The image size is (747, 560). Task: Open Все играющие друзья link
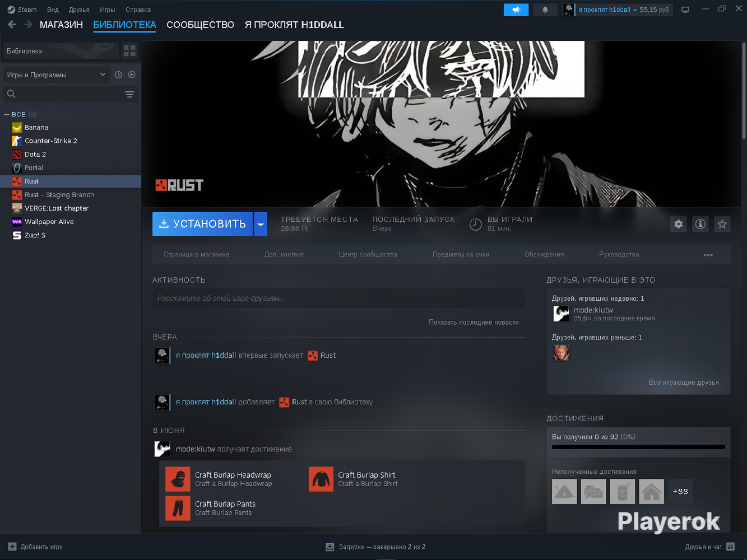click(x=684, y=382)
